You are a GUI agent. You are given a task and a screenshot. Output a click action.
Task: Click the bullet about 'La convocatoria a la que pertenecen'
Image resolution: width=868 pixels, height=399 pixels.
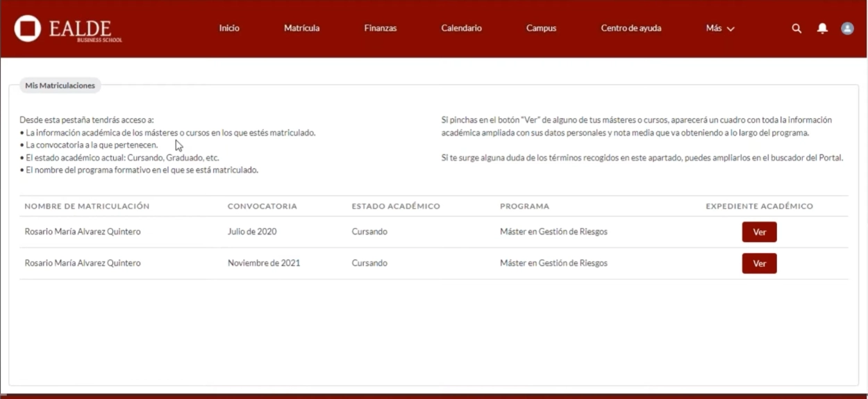(x=89, y=145)
